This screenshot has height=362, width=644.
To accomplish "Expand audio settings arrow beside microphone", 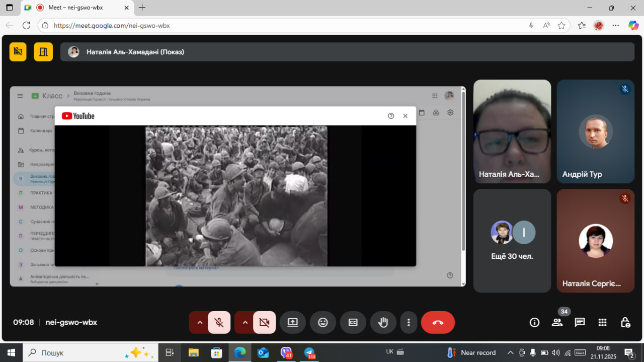I will pos(200,323).
